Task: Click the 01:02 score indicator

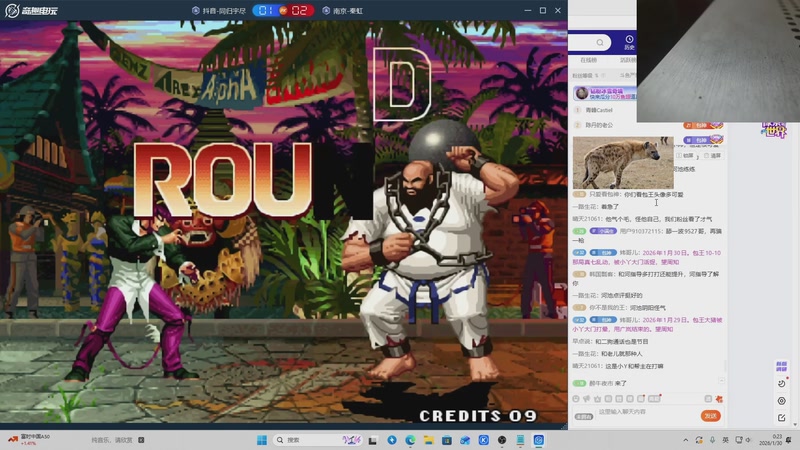Action: click(283, 11)
